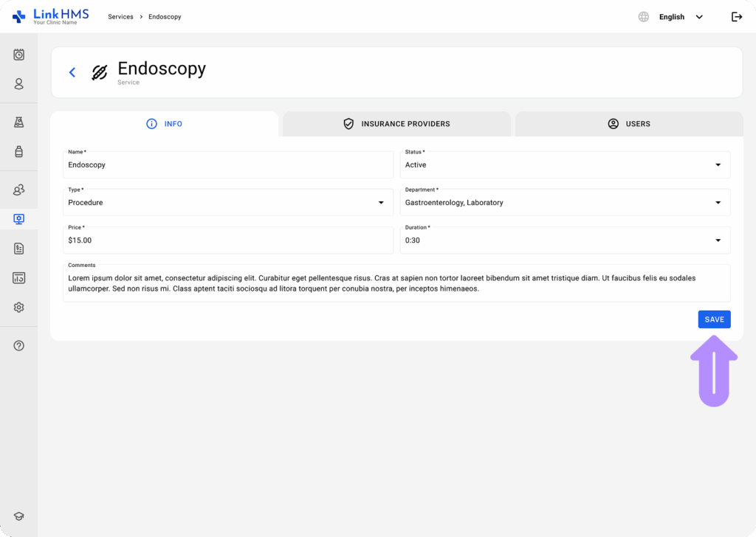
Task: Open the settings gear in sidebar
Action: pyautogui.click(x=19, y=308)
